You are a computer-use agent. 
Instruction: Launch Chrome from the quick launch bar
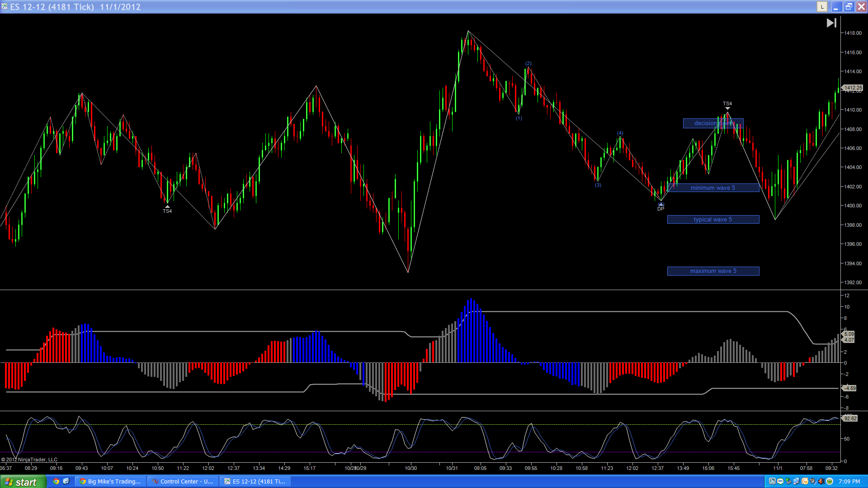[x=56, y=482]
